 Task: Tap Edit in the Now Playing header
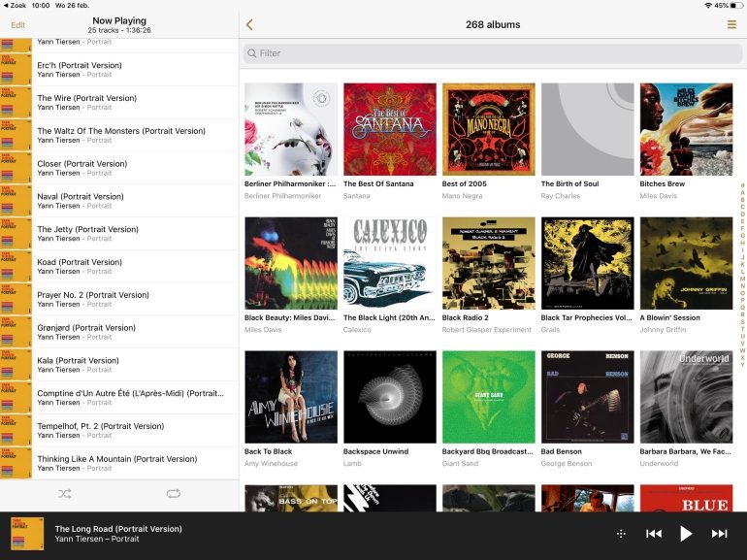pyautogui.click(x=17, y=25)
